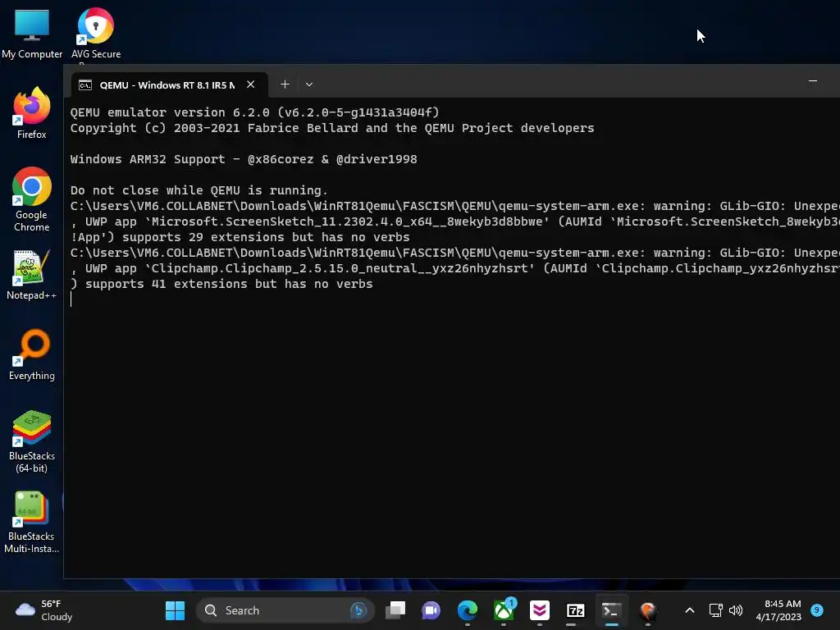Image resolution: width=840 pixels, height=630 pixels.
Task: Open Task View on taskbar
Action: [x=395, y=610]
